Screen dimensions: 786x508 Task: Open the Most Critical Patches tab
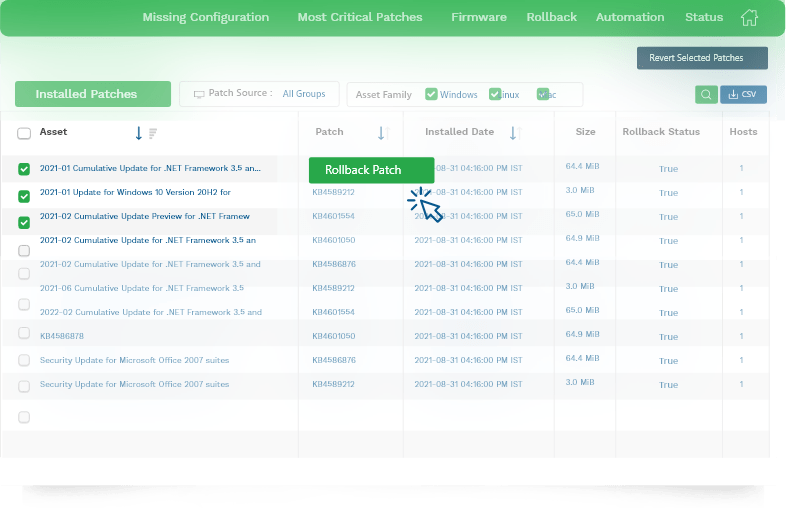tap(360, 17)
